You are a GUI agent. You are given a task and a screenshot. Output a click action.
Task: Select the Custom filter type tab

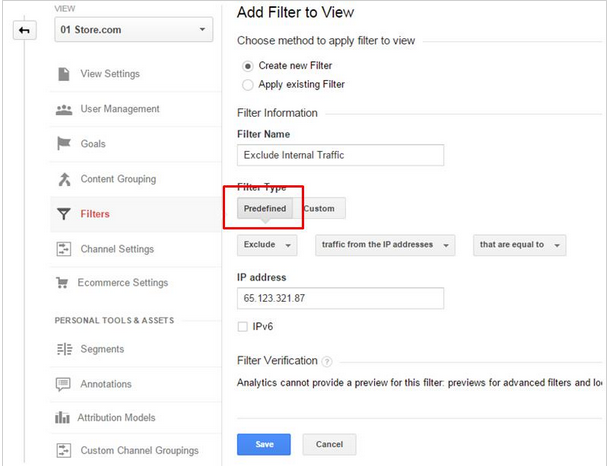319,208
